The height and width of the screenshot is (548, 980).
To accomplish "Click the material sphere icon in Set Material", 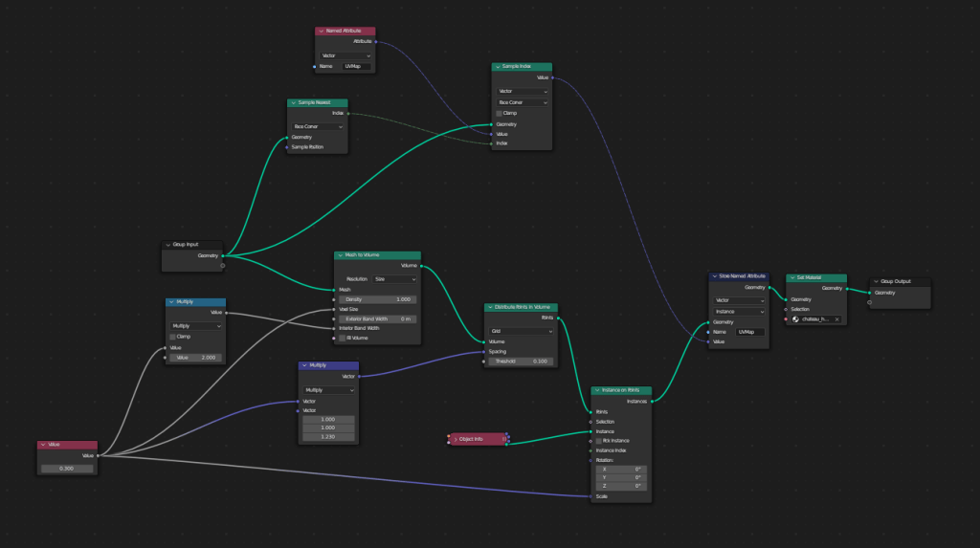I will point(796,319).
